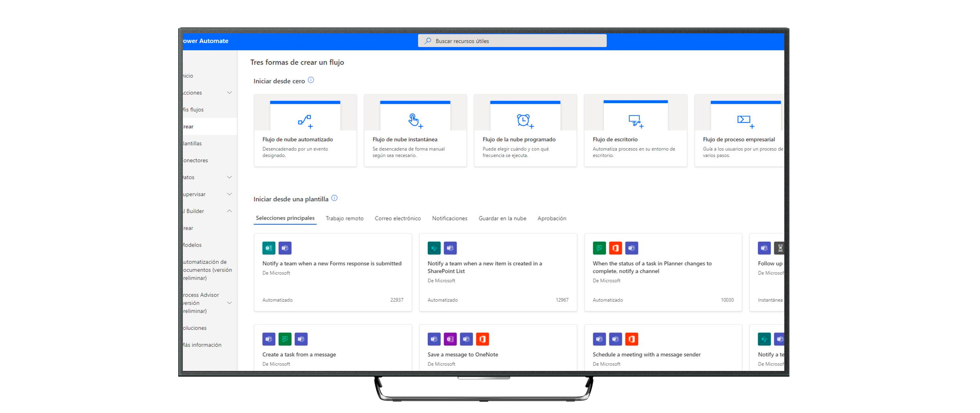
Task: Select the Flujo de nube automatizado icon
Action: 305,121
